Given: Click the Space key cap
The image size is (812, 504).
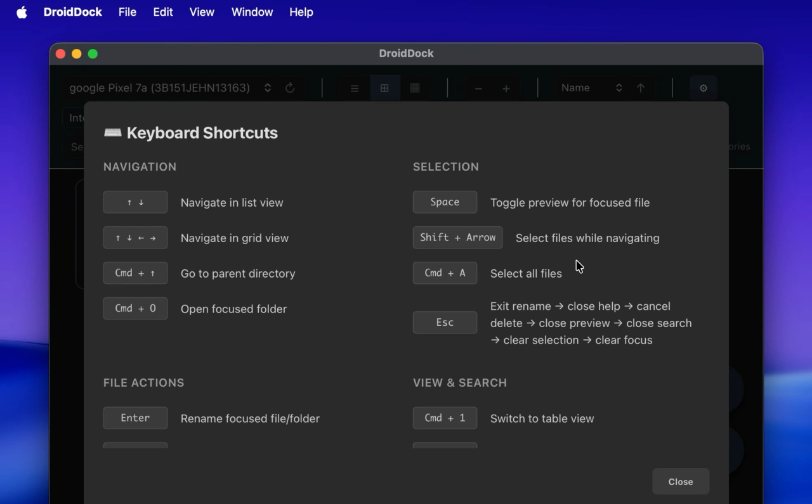Looking at the screenshot, I should click(445, 202).
